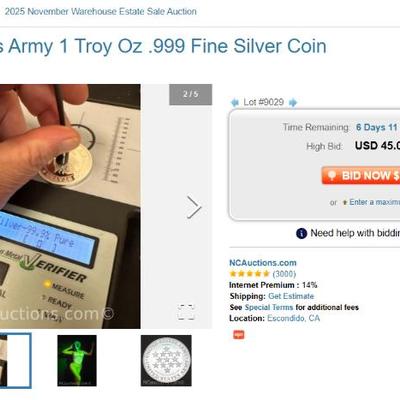Click Get Estimate for shipping
Screen dimensions: 400x400
(x=291, y=296)
